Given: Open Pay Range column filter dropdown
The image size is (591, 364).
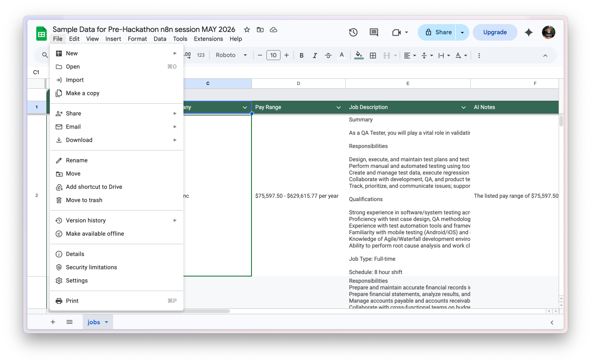Looking at the screenshot, I should [x=339, y=107].
